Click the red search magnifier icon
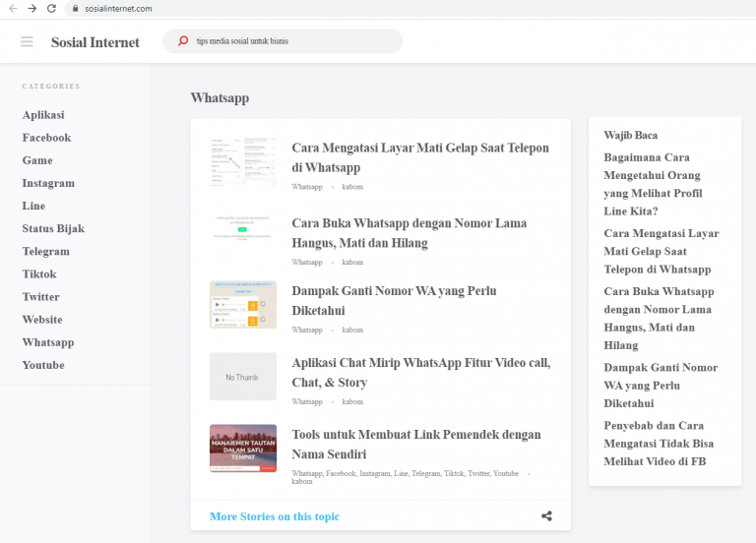The height and width of the screenshot is (543, 756). point(183,41)
